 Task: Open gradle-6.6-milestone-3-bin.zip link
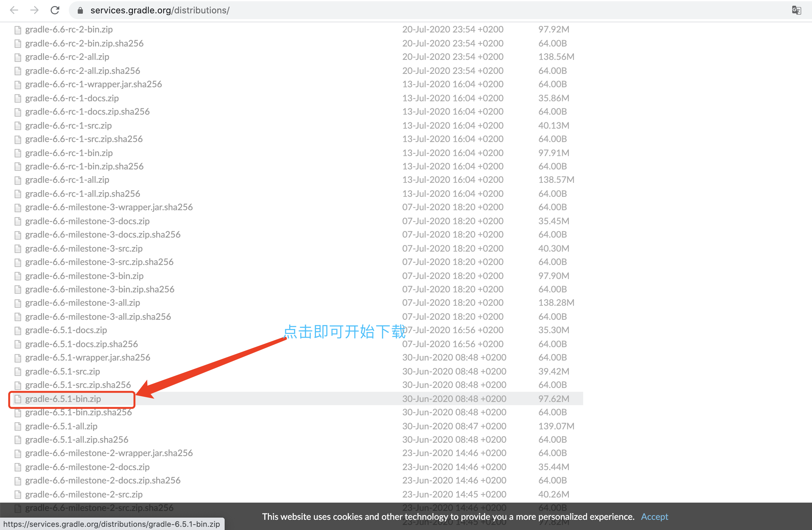(x=84, y=276)
